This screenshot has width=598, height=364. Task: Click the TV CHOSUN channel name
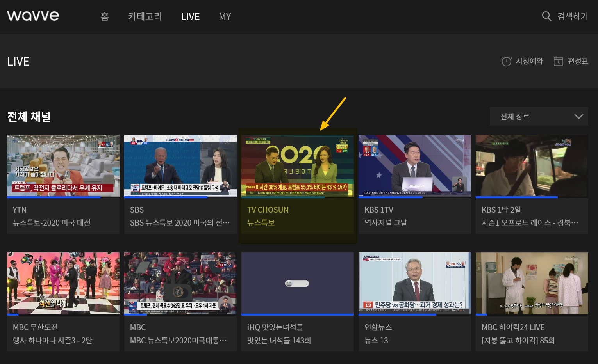268,210
